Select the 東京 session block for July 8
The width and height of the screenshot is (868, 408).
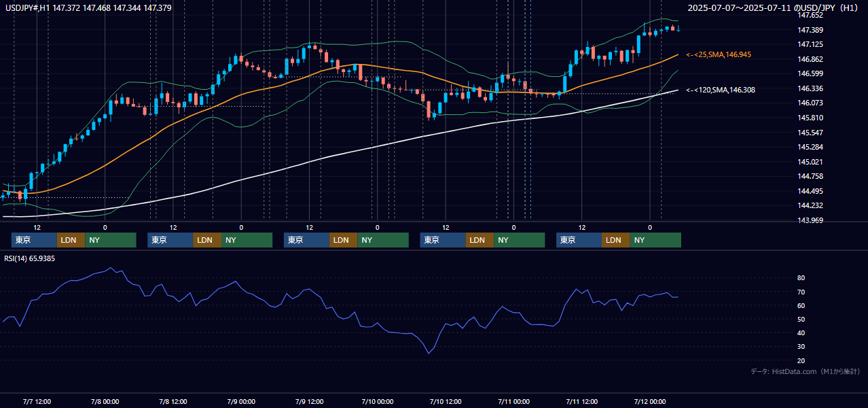(170, 240)
